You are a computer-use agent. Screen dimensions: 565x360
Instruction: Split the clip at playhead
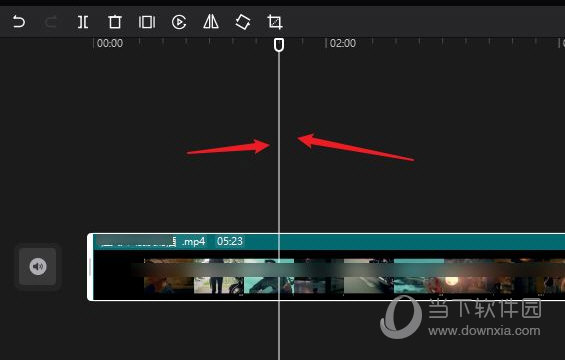pos(83,22)
